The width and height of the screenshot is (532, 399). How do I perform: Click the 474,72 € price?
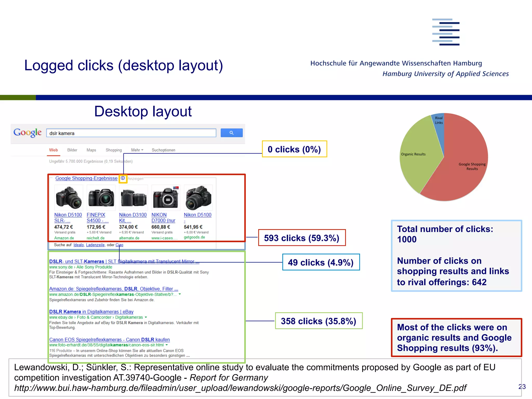[x=64, y=227]
